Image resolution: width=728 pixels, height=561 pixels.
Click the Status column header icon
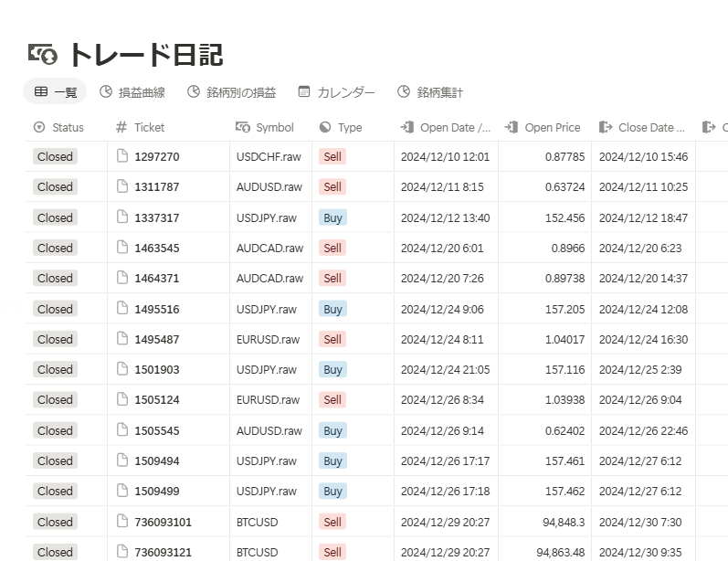(39, 128)
